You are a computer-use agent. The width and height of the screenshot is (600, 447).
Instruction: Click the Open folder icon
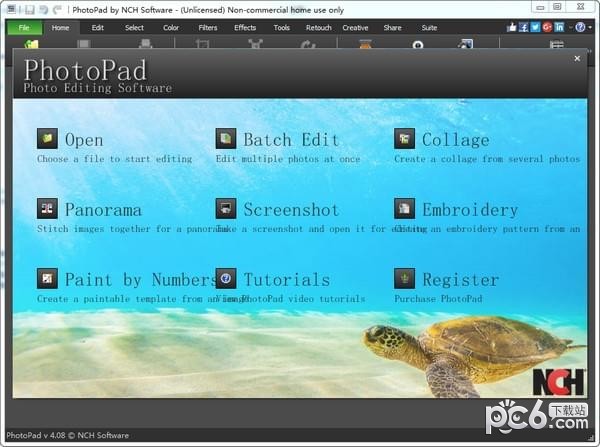pyautogui.click(x=47, y=139)
